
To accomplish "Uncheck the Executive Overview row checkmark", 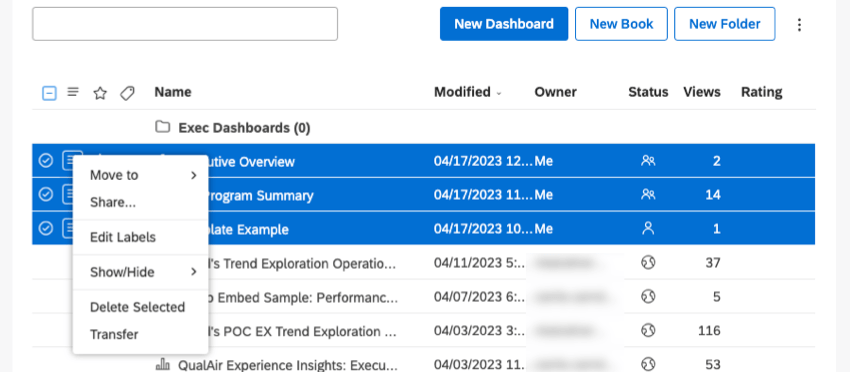I will pos(46,161).
